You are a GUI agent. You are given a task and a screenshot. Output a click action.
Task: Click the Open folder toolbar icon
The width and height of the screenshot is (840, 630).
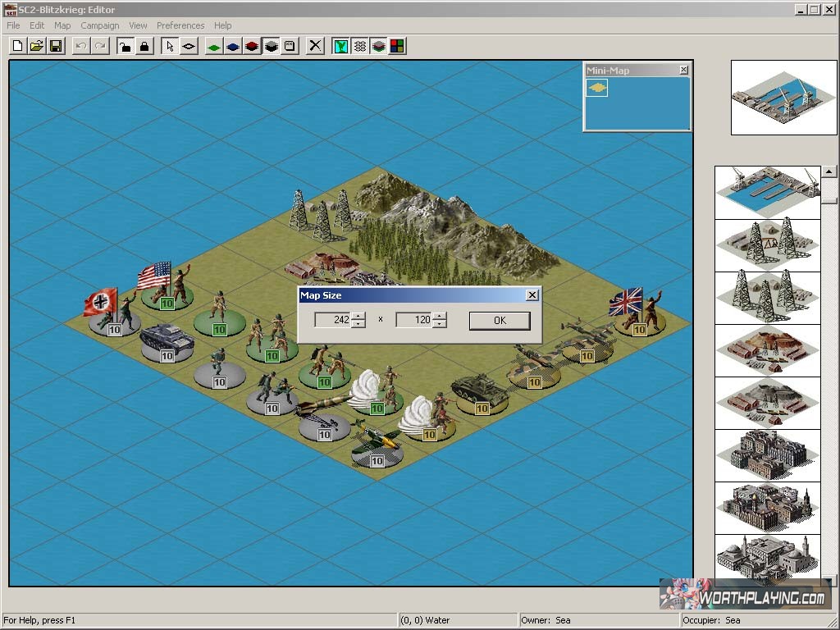point(37,46)
